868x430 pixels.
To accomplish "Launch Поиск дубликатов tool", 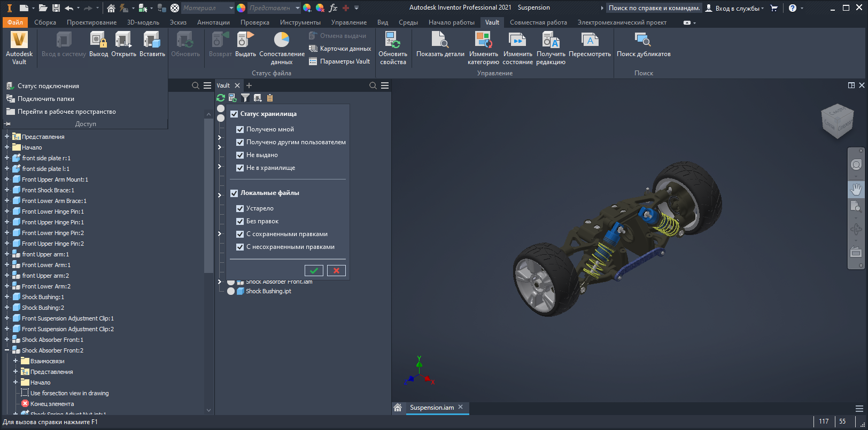I will 644,44.
